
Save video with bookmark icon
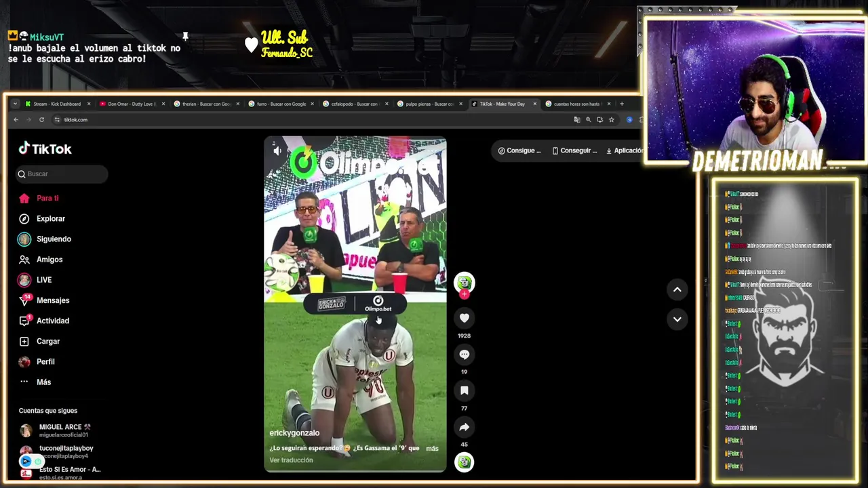point(464,390)
